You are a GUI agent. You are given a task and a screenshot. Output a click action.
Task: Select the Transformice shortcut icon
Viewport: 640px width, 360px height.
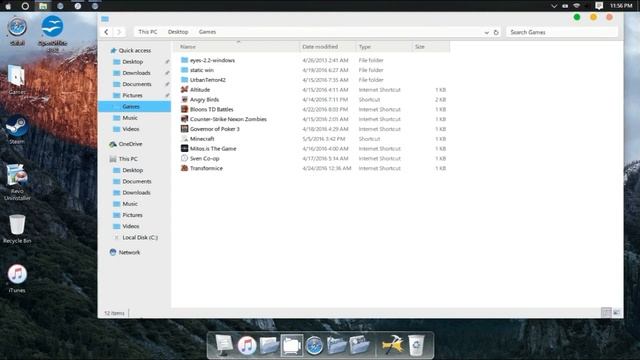tap(184, 168)
